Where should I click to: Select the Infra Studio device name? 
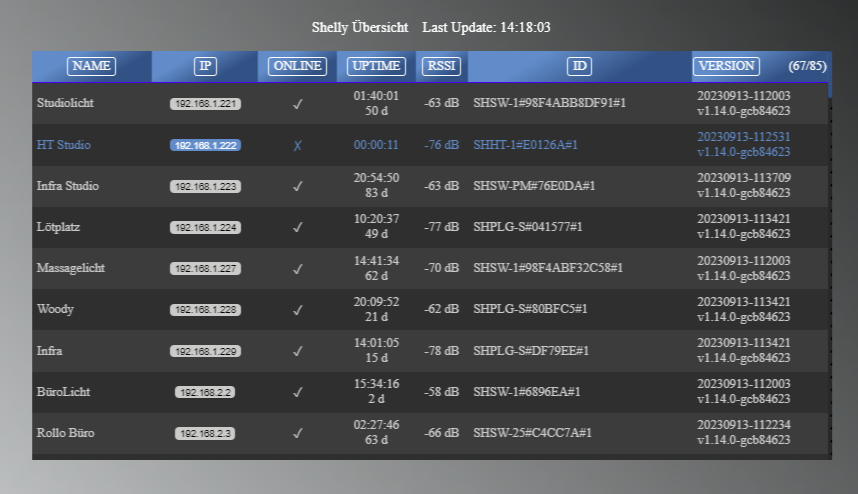(x=67, y=186)
